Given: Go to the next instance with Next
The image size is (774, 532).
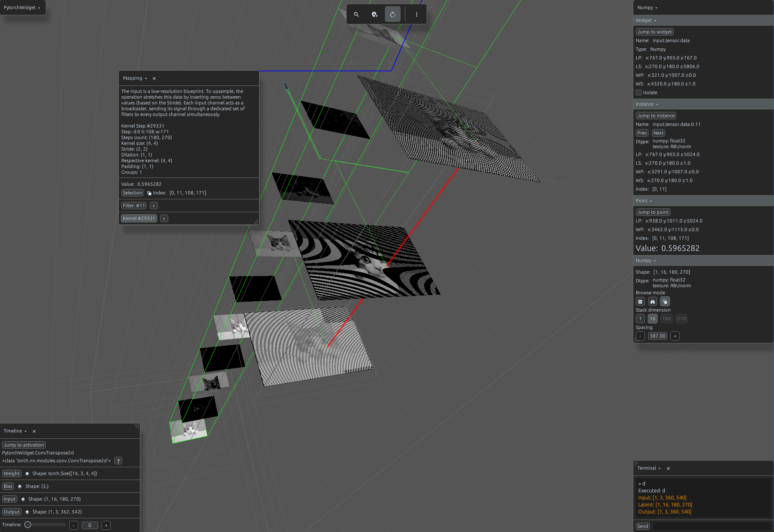Looking at the screenshot, I should point(658,133).
